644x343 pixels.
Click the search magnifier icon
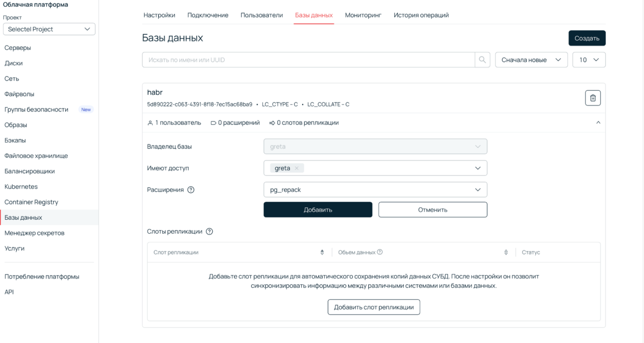(x=482, y=60)
